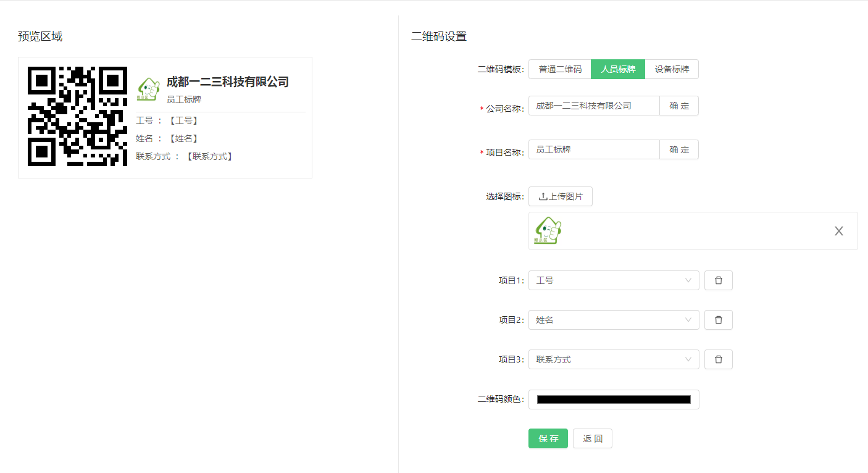868x473 pixels.
Task: Click the green 保存 button
Action: [x=548, y=438]
